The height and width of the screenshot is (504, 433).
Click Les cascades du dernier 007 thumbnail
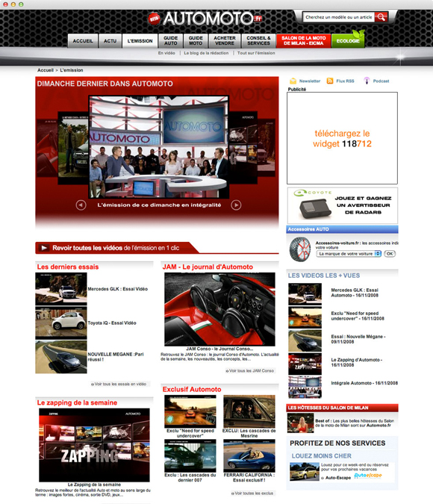190,455
